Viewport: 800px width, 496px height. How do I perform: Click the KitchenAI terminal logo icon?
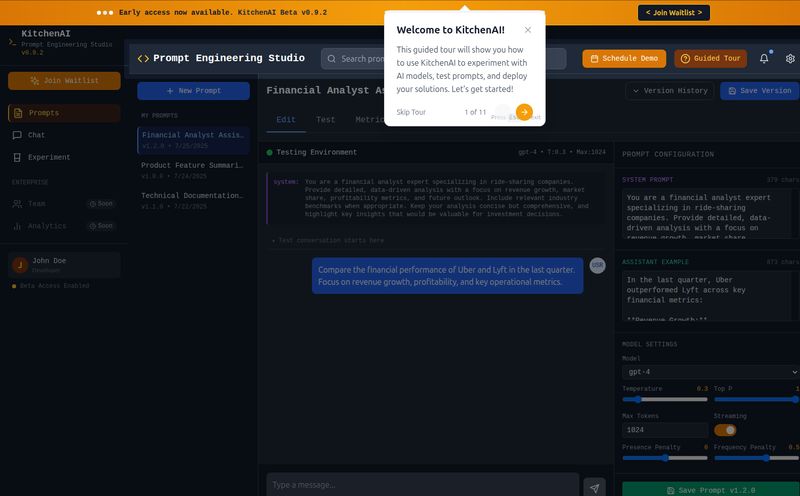[x=12, y=42]
